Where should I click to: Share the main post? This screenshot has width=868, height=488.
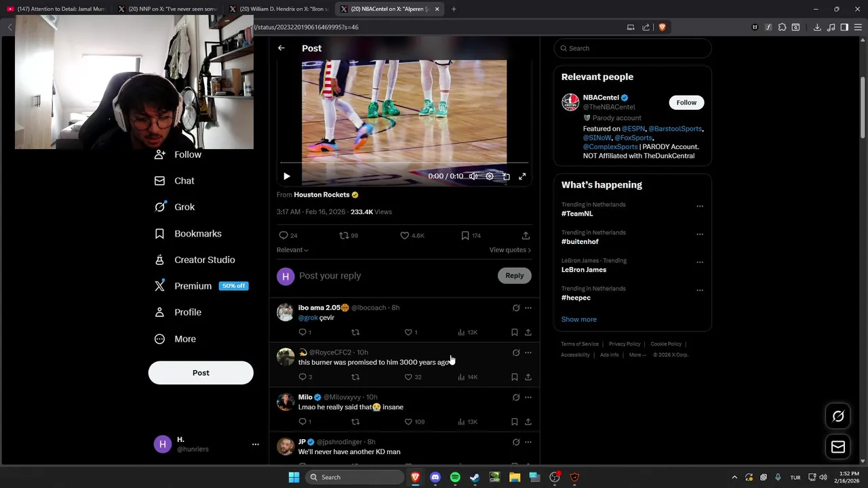[x=526, y=235]
